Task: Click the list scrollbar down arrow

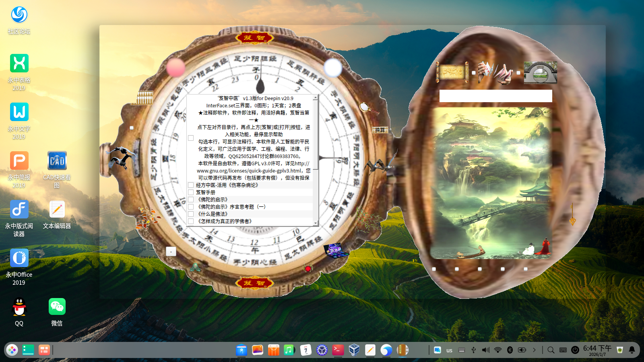Action: coord(316,223)
